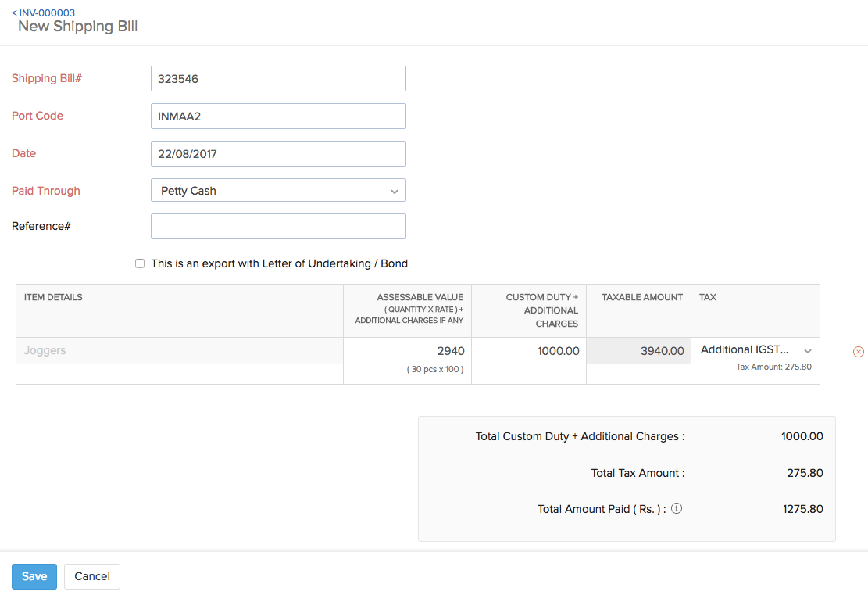The width and height of the screenshot is (868, 595).
Task: Enable the Letter of Undertaking / Bond option
Action: click(140, 263)
